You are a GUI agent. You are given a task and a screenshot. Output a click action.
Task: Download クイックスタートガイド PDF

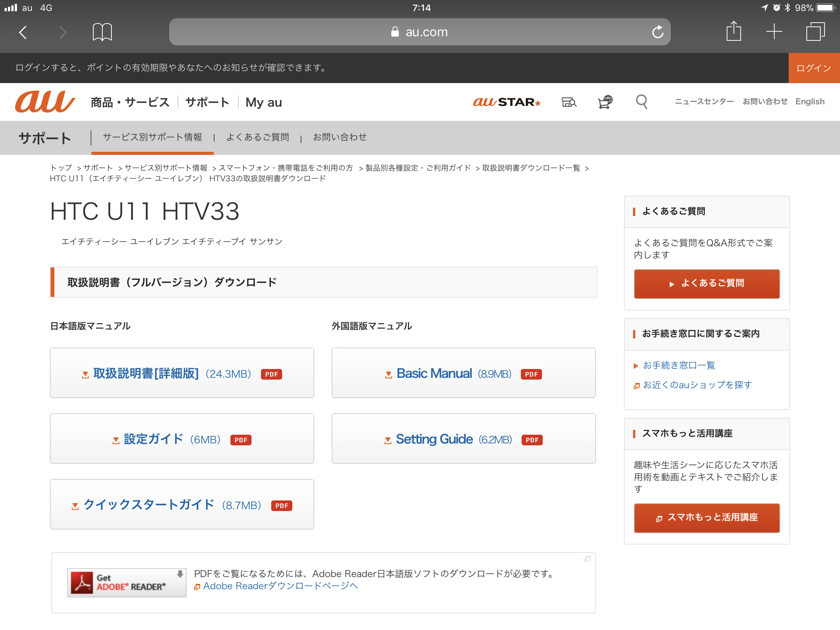[x=182, y=504]
